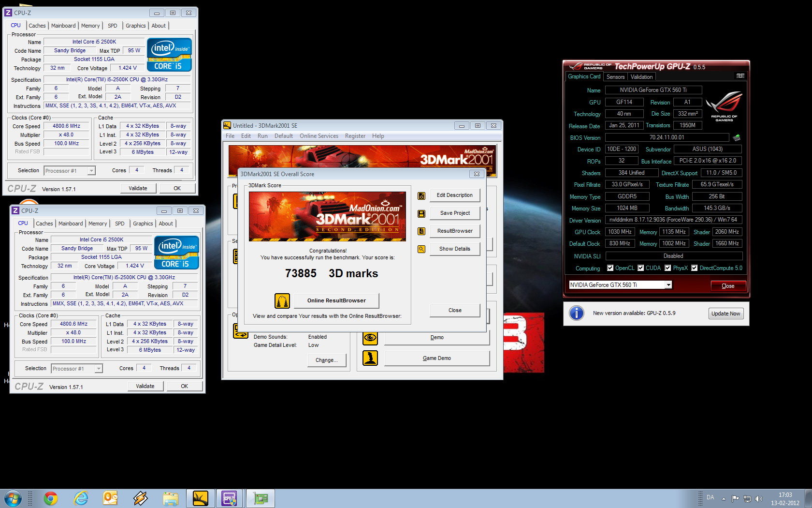812x508 pixels.
Task: Open the Graphics tab in top CPU-Z window
Action: pyautogui.click(x=136, y=26)
